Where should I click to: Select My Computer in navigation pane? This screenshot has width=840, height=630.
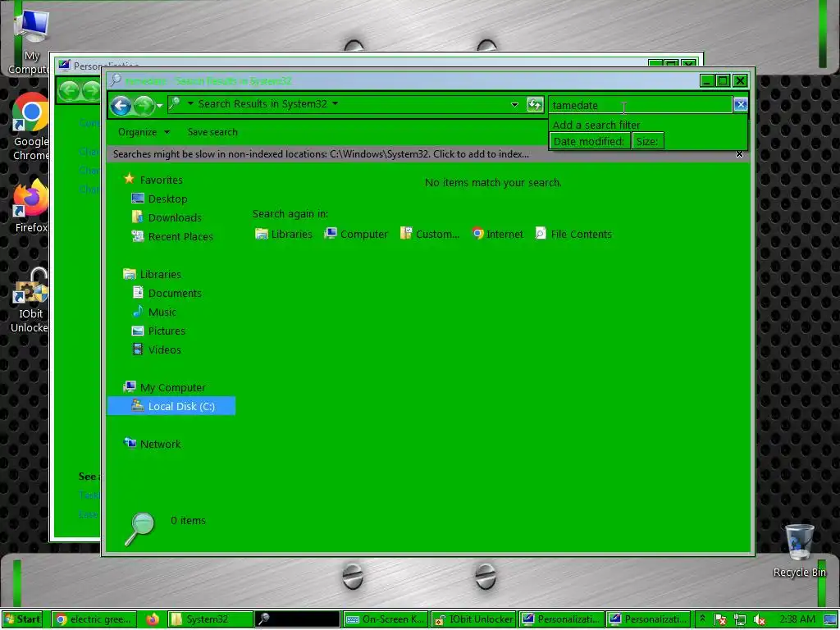tap(172, 387)
